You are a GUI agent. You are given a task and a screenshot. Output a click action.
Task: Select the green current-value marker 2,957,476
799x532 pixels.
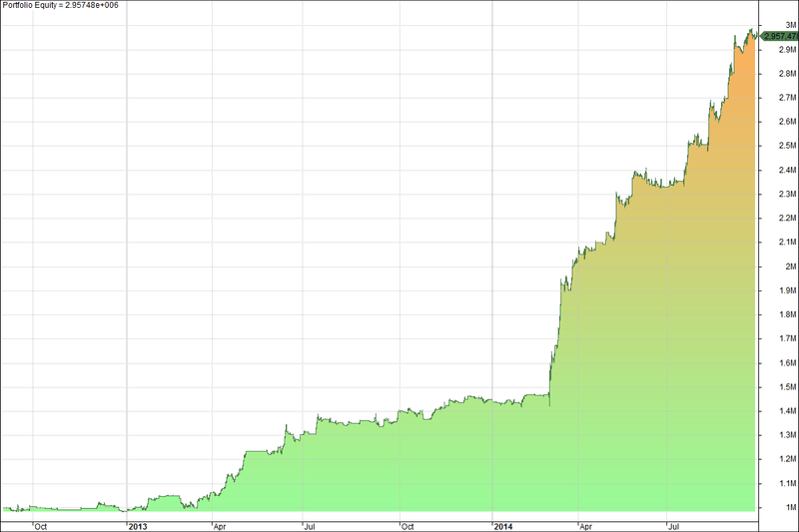click(x=780, y=36)
